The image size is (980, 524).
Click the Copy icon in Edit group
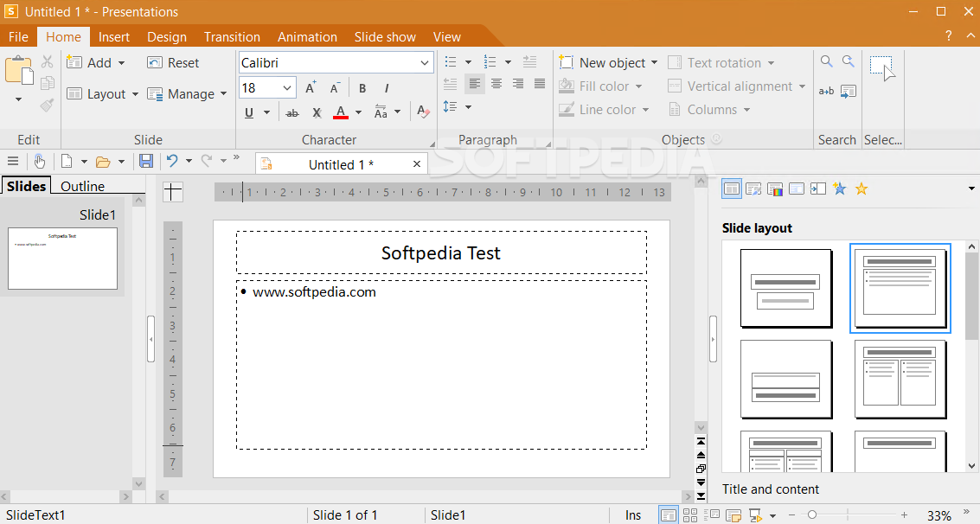pos(48,84)
